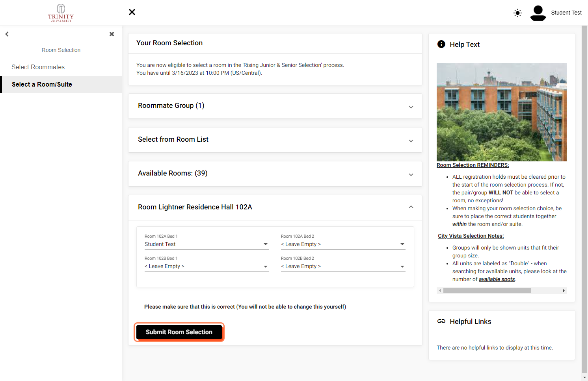Open the Room 102B Bed 1 dropdown
The width and height of the screenshot is (588, 381).
207,266
